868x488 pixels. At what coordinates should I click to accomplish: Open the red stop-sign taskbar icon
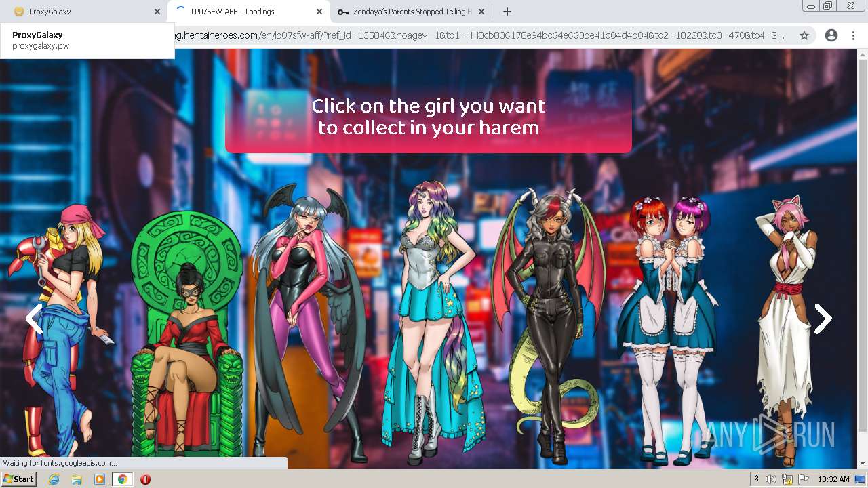click(145, 479)
